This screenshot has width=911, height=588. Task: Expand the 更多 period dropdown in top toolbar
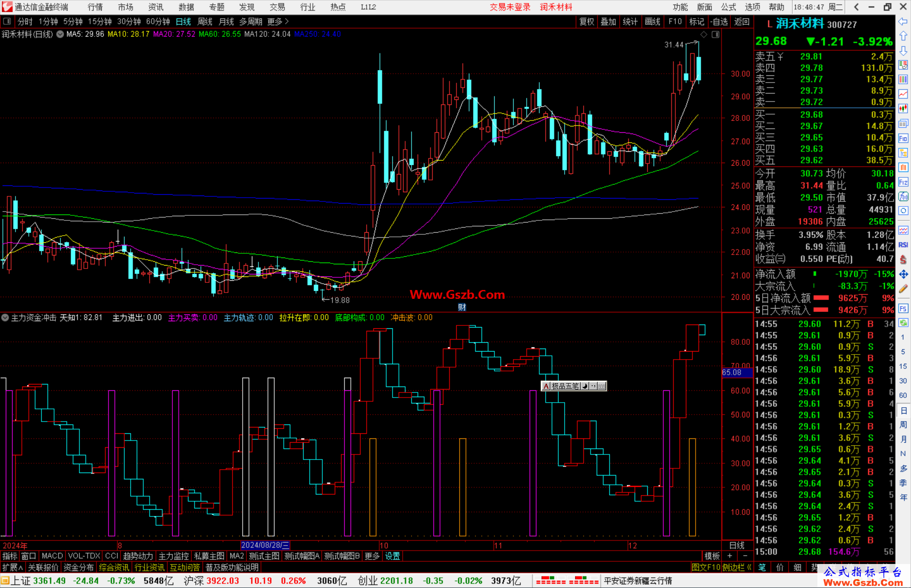pos(278,21)
